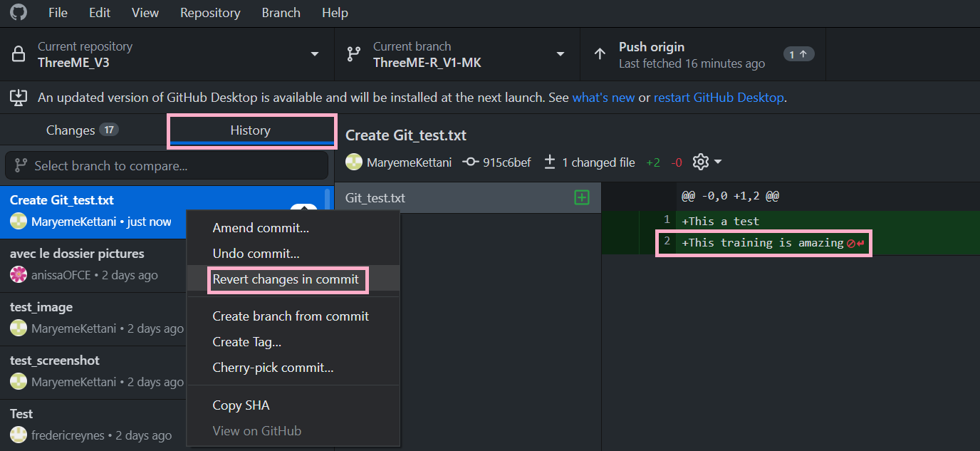The image size is (980, 451).
Task: Click the Changes count badge 17
Action: [109, 130]
